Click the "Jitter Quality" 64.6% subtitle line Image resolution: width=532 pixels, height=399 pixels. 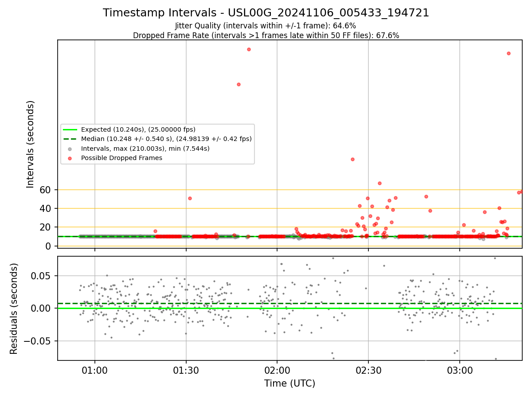point(266,26)
